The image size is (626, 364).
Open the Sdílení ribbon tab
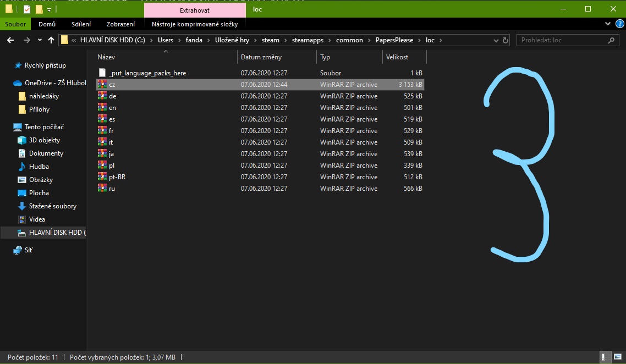point(81,24)
